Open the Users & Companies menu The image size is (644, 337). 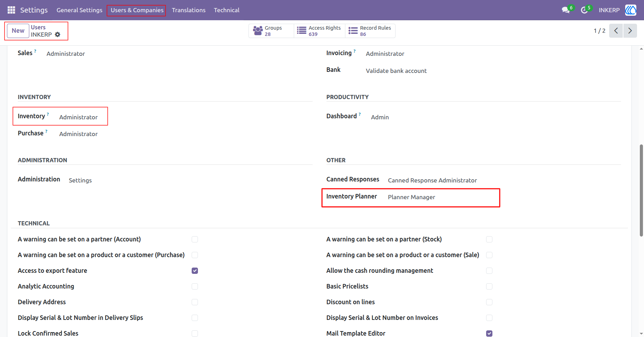(137, 10)
